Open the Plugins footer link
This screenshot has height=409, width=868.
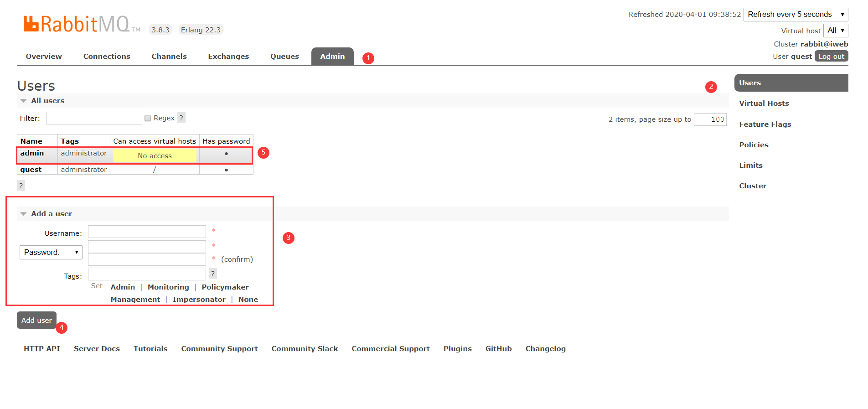[457, 349]
